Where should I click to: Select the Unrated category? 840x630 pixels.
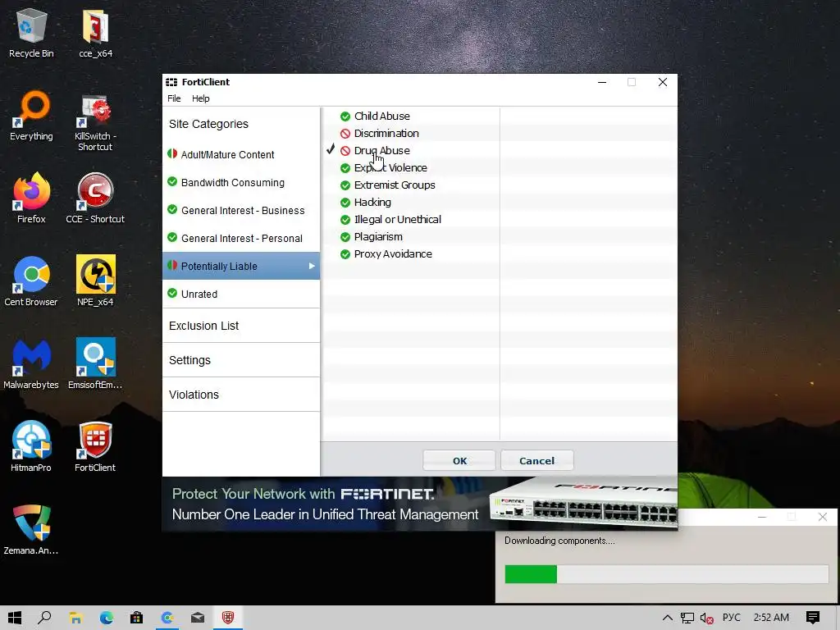tap(241, 294)
